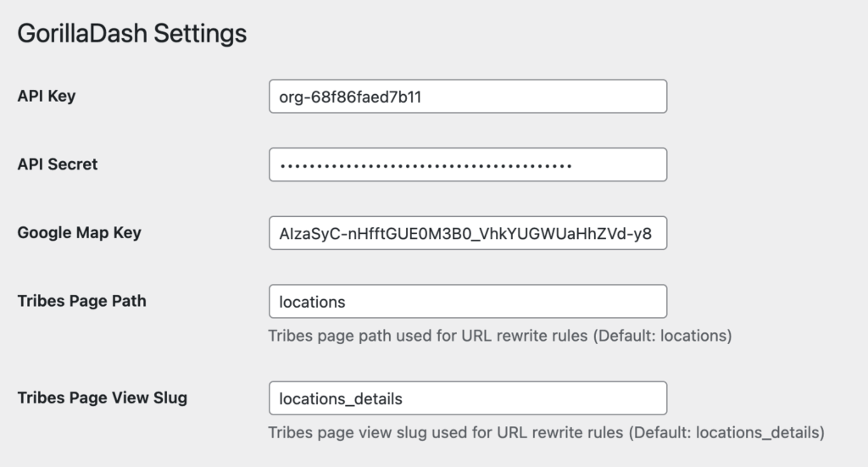Click the 'Google Map Key' label
The height and width of the screenshot is (467, 868).
tap(79, 232)
